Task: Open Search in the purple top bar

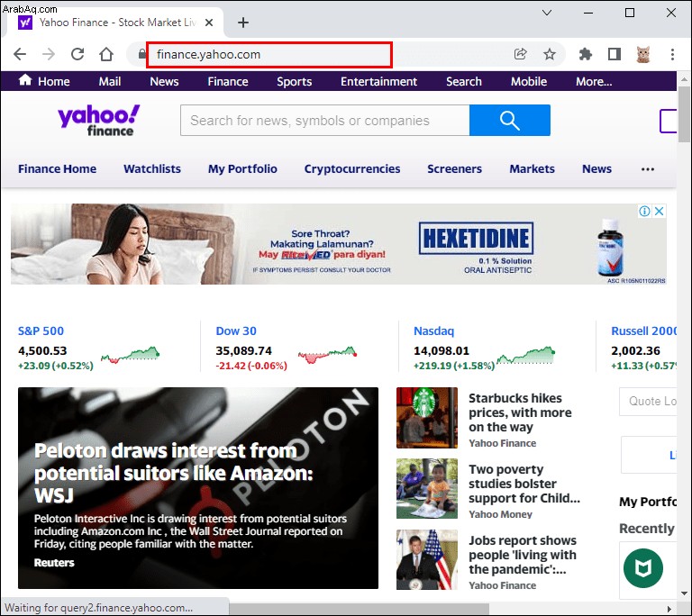Action: [x=464, y=81]
